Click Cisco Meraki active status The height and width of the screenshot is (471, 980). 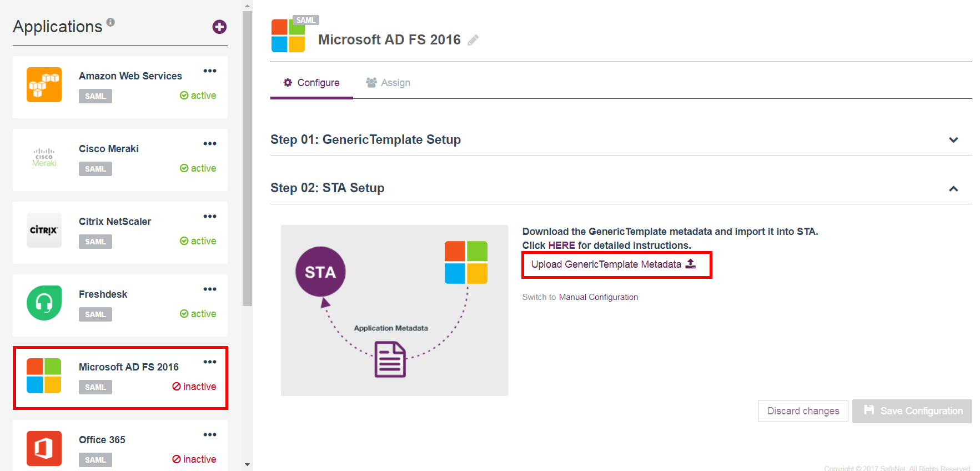tap(198, 168)
